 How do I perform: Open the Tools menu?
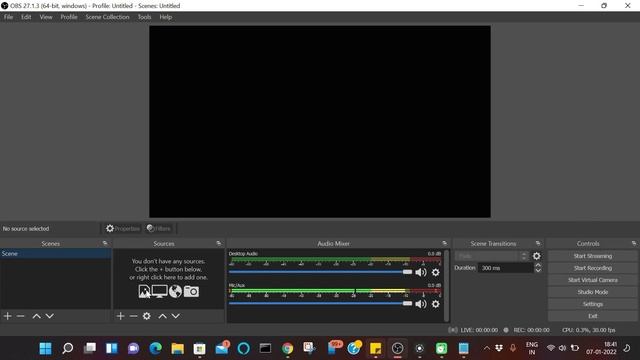pos(144,17)
